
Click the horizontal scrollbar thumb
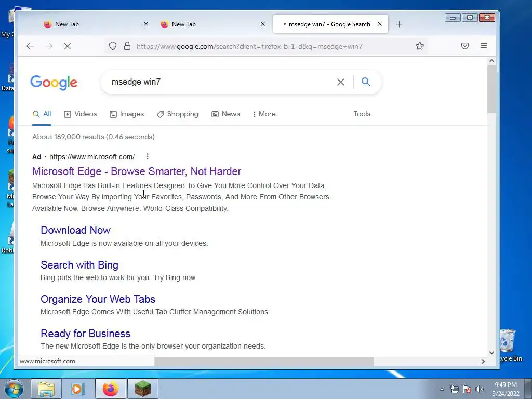pyautogui.click(x=264, y=362)
